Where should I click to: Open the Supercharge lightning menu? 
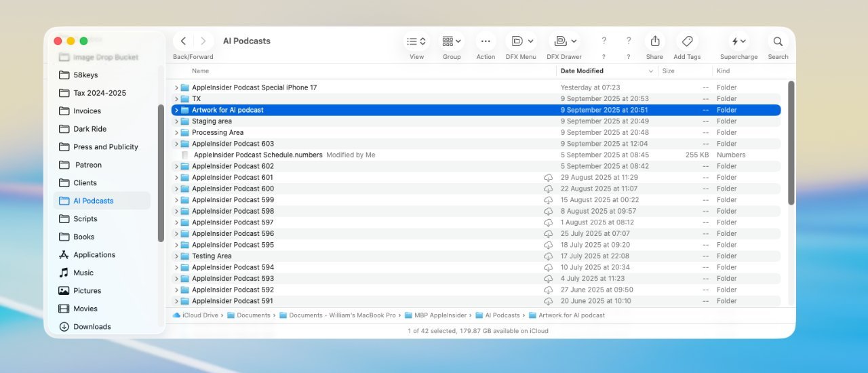coord(738,41)
